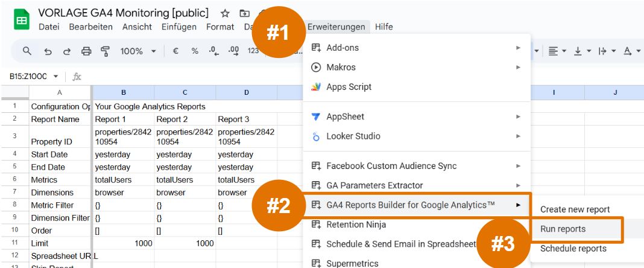644x268 pixels.
Task: Open the name box dropdown arrow
Action: (56, 77)
